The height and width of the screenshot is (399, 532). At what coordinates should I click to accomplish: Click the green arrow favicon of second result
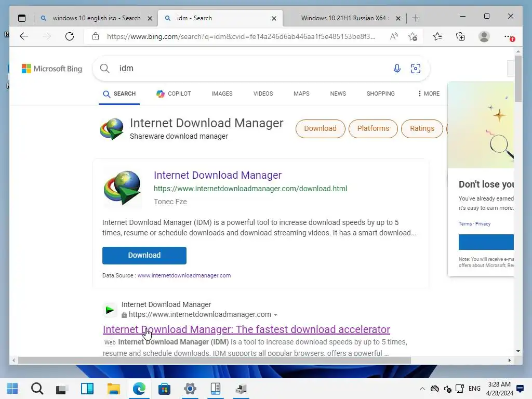coord(110,310)
